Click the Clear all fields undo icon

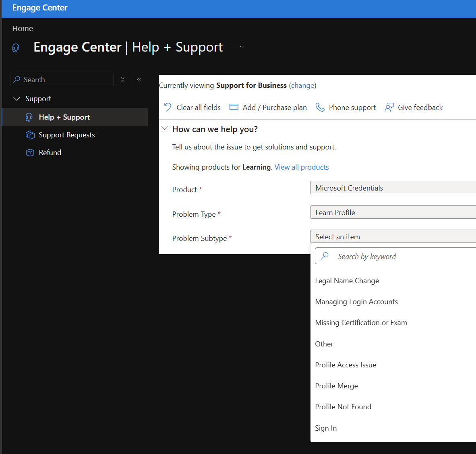coord(168,107)
